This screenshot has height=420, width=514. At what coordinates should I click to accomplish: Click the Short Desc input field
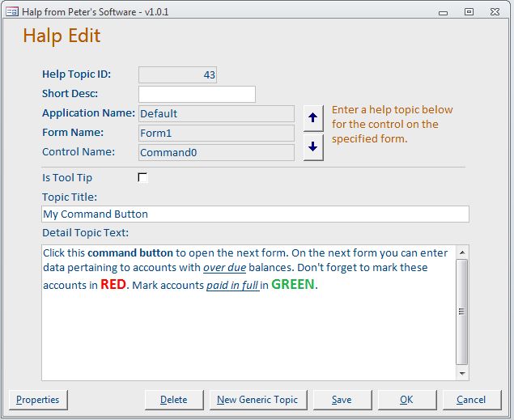(x=197, y=94)
